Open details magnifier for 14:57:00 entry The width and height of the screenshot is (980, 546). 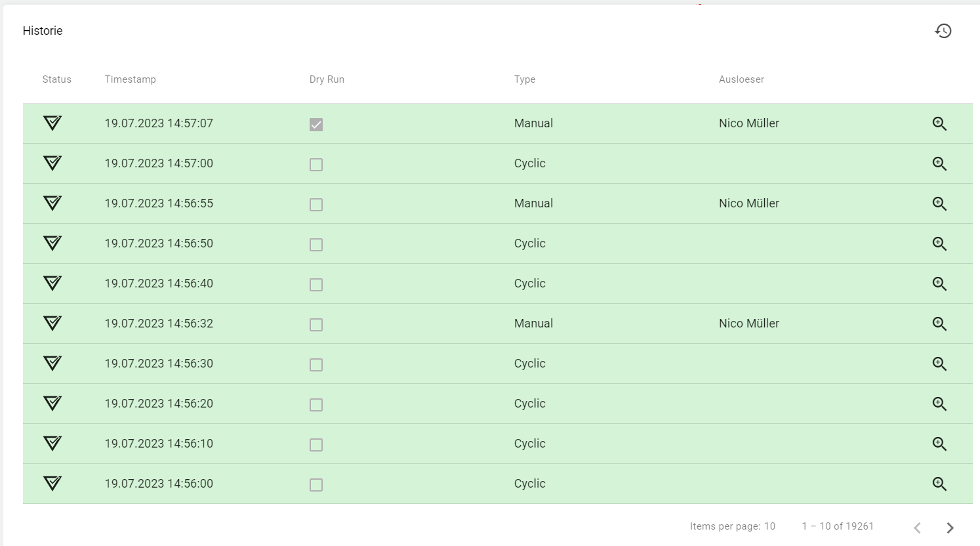pyautogui.click(x=939, y=163)
